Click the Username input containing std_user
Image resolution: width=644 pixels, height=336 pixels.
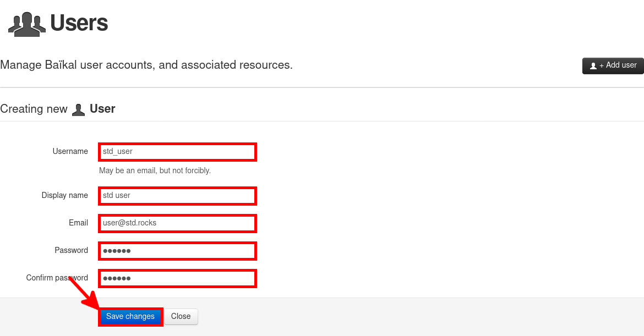pyautogui.click(x=177, y=152)
